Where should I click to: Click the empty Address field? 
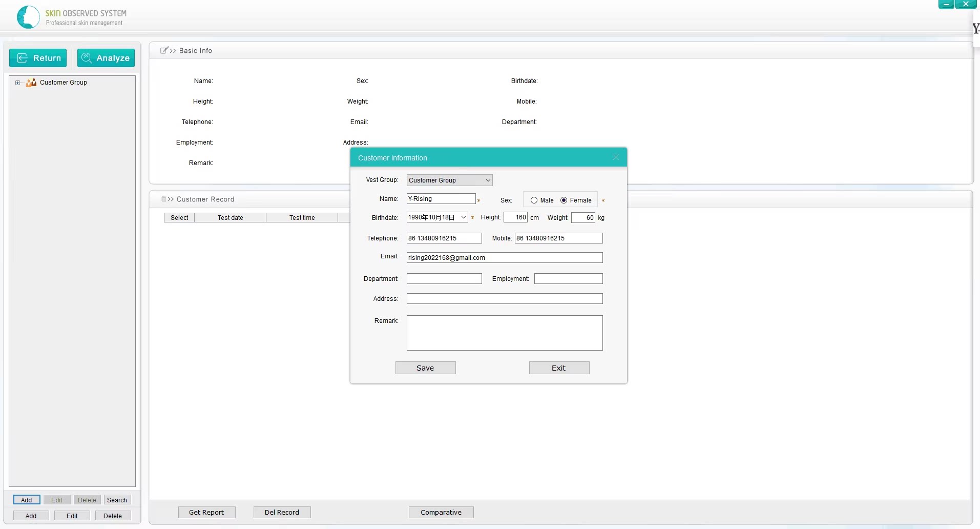(x=505, y=298)
